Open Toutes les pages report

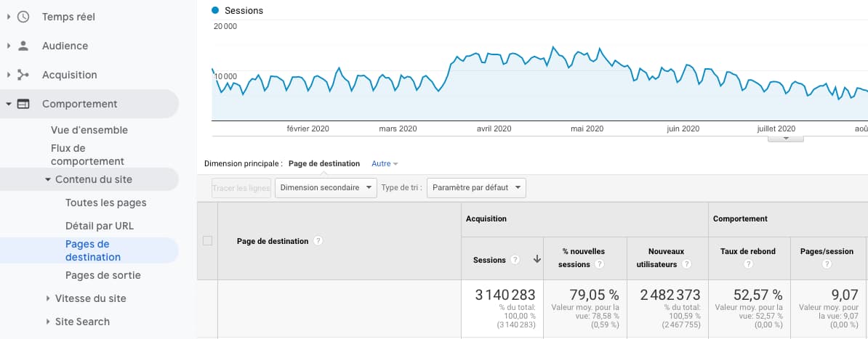point(105,203)
